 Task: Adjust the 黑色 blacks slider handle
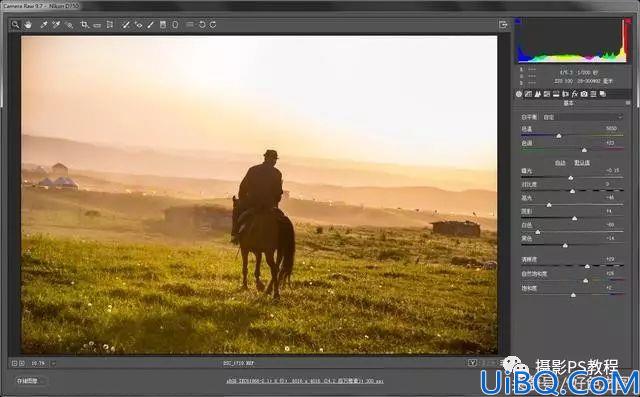click(565, 246)
